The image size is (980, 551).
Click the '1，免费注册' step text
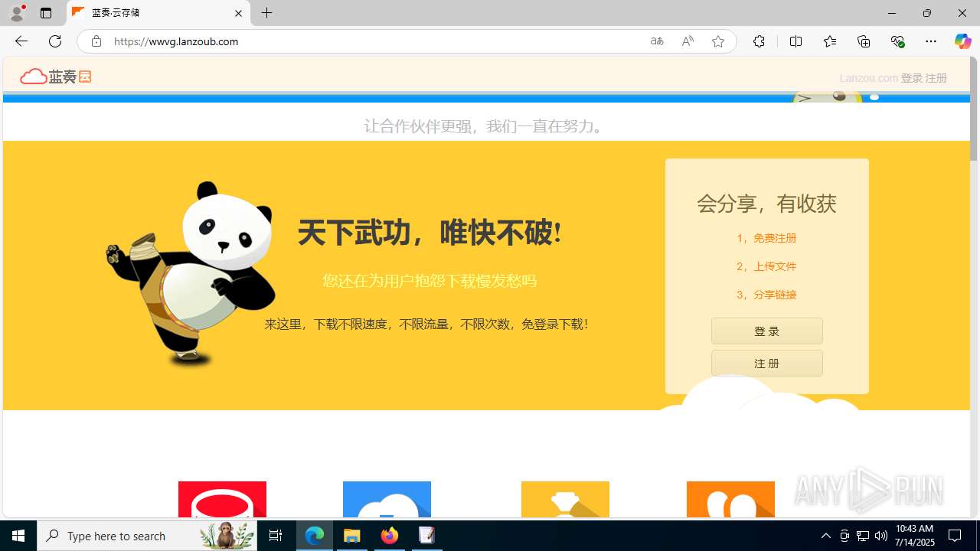(766, 238)
